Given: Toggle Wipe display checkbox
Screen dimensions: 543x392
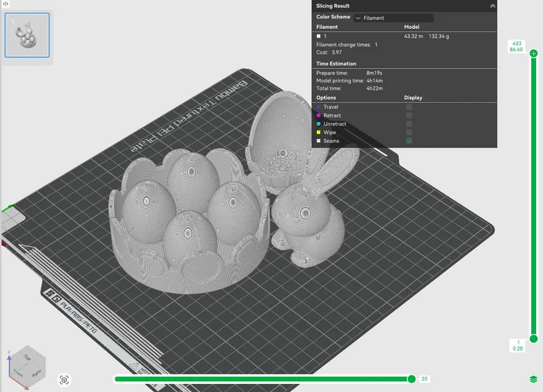Looking at the screenshot, I should 409,132.
